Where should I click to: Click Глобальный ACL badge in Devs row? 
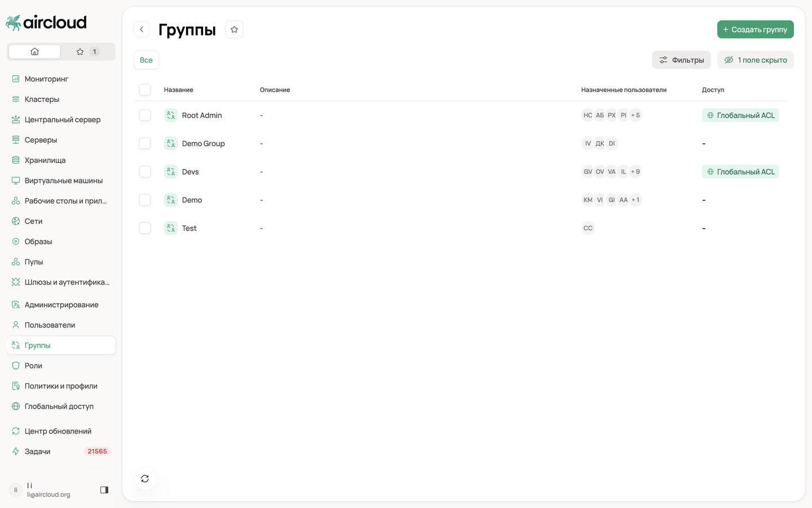point(740,172)
